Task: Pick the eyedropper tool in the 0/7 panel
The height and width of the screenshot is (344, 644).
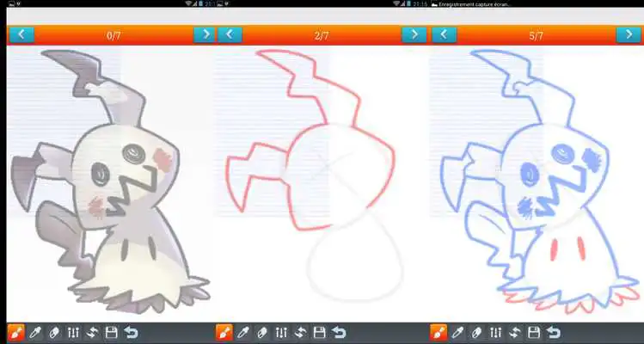Action: 35,332
